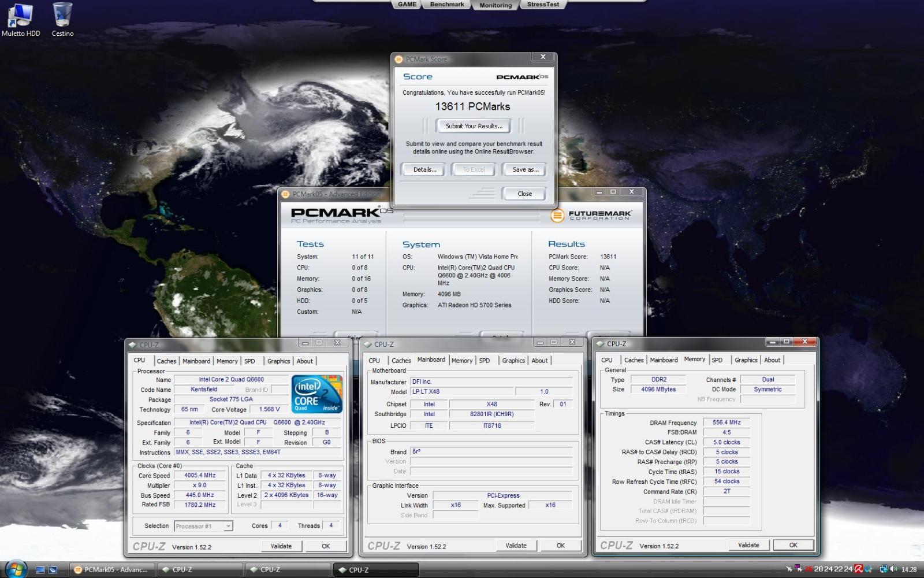Open Mainboard tab in CPU-Z Memory window
The image size is (924, 578).
(664, 360)
